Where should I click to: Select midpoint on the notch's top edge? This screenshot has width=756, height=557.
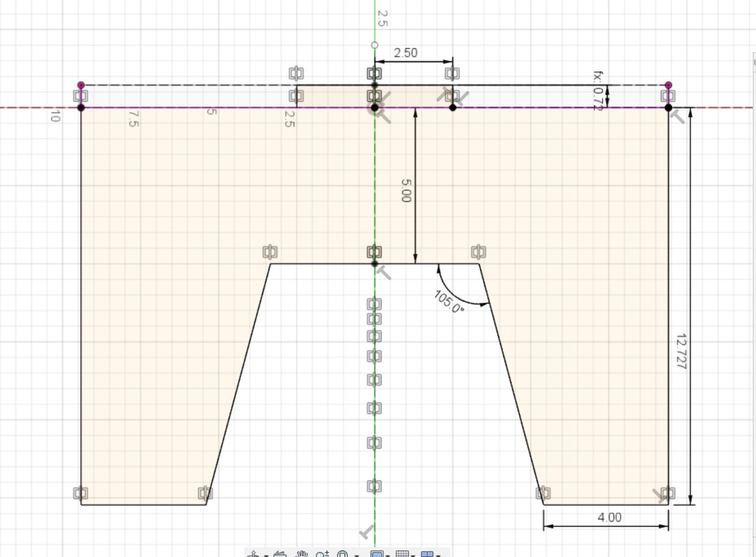[x=374, y=264]
